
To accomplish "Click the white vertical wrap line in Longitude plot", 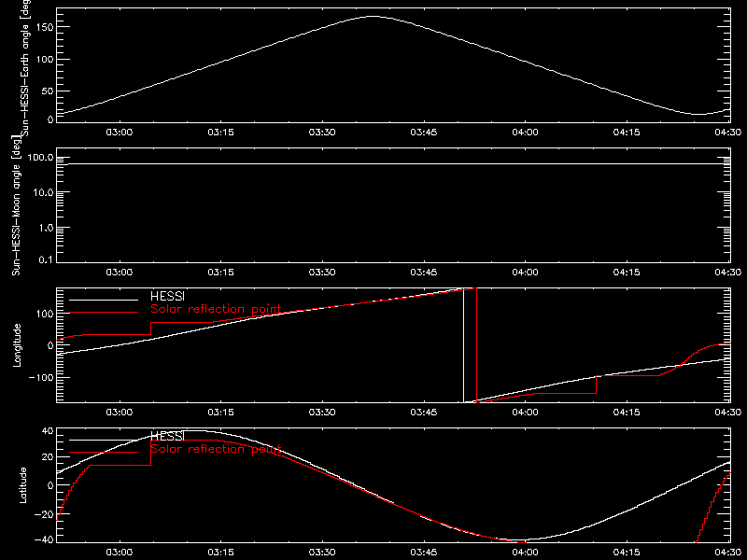I will [x=463, y=345].
